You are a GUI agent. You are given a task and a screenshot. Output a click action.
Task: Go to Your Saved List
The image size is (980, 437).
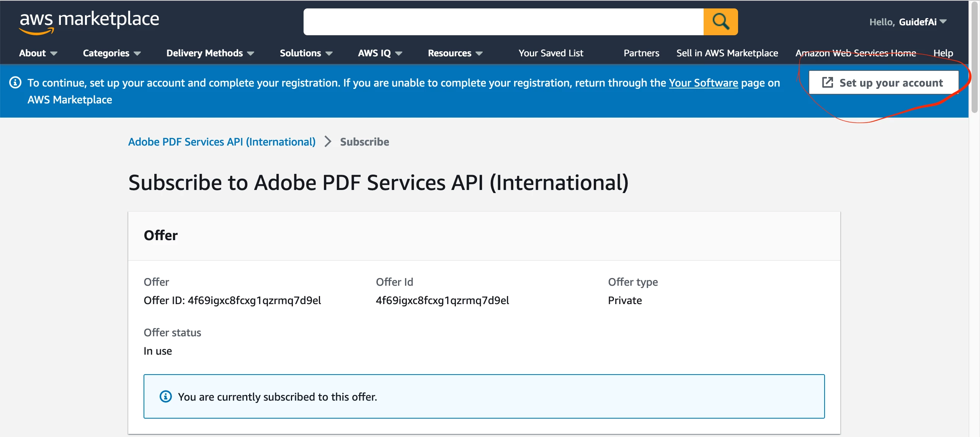(x=550, y=53)
